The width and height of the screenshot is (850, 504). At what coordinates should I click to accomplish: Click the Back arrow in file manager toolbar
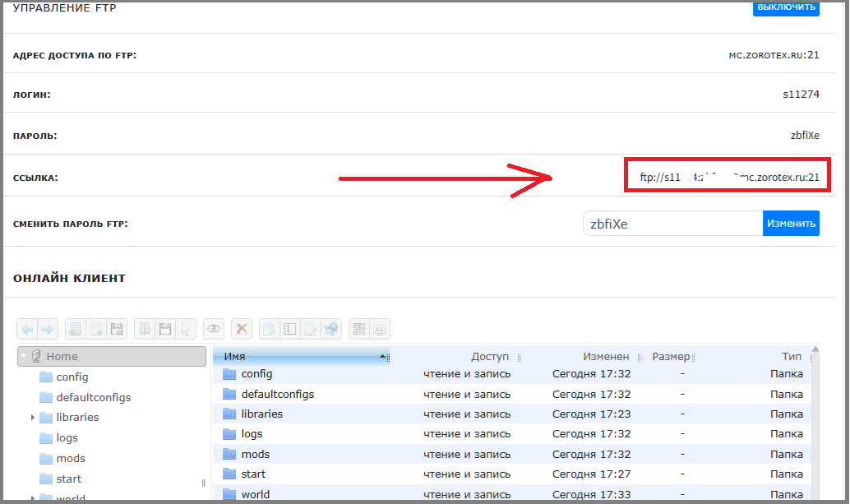click(27, 329)
